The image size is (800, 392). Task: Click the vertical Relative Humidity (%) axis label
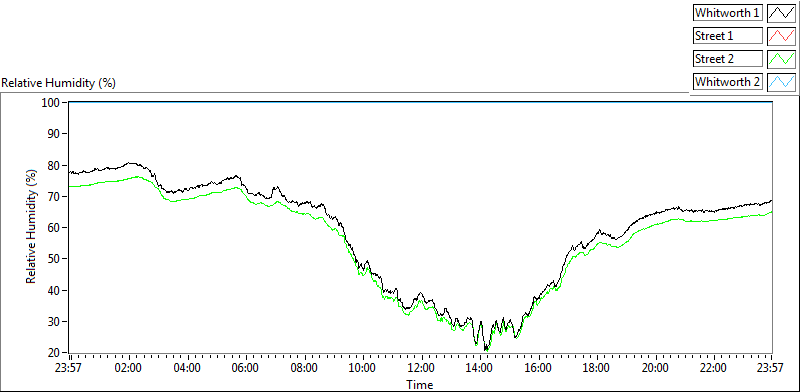(x=32, y=227)
